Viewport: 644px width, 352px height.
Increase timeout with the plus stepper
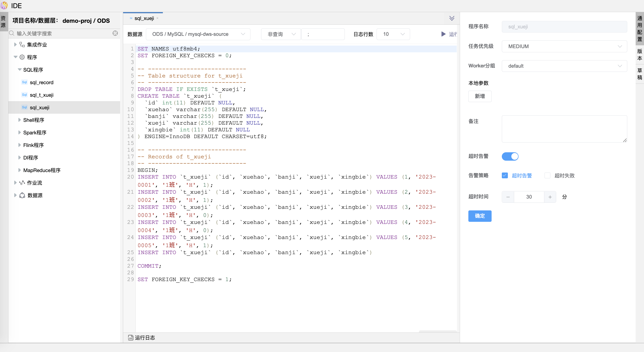pos(550,197)
